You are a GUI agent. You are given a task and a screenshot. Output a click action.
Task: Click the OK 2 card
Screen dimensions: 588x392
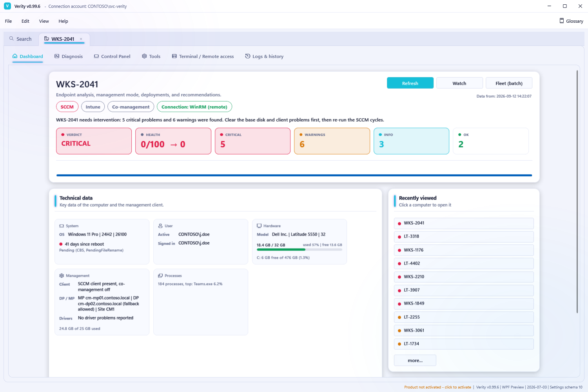pos(491,141)
